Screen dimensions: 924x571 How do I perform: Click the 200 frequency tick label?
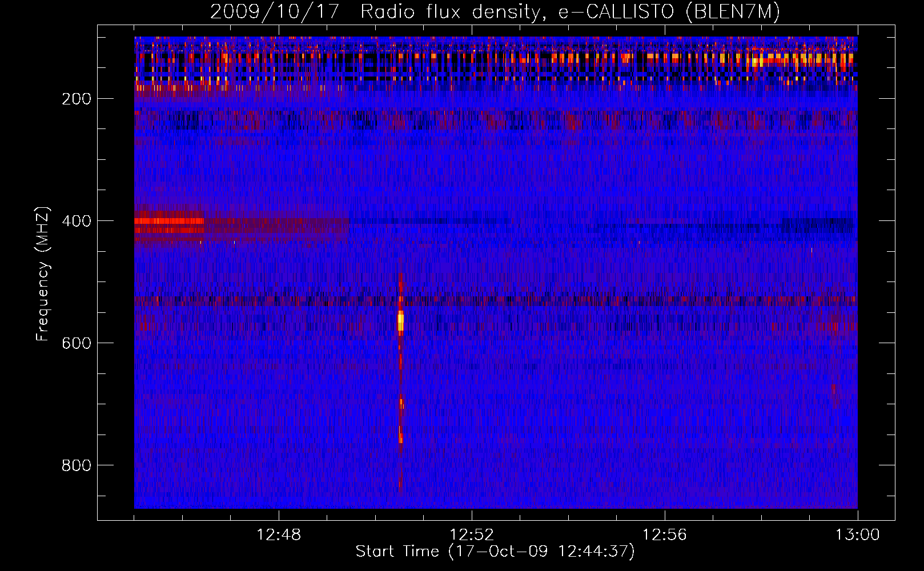click(77, 99)
